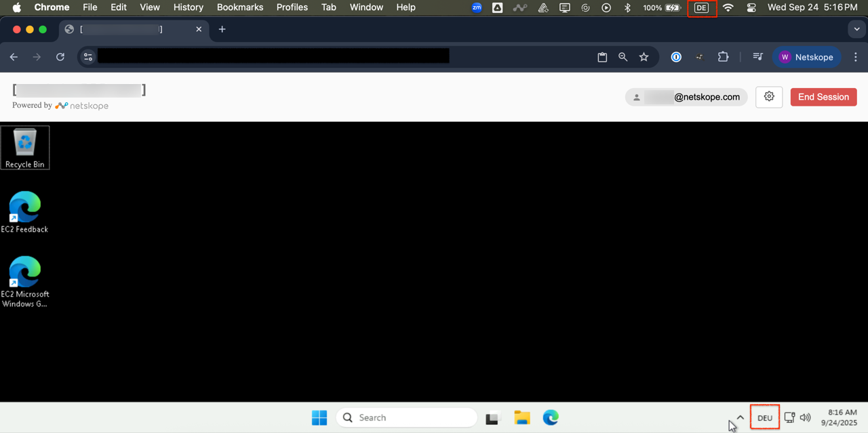Click the @netskope.com user account chip
The height and width of the screenshot is (433, 868).
[686, 97]
